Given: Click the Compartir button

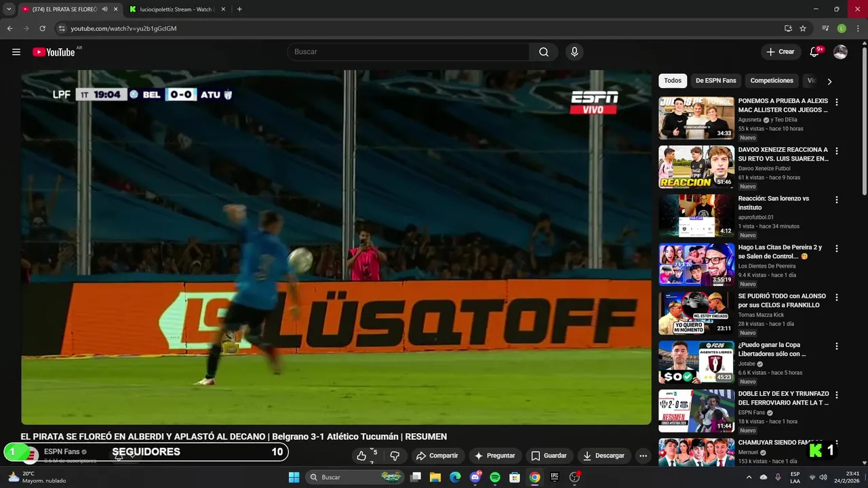Looking at the screenshot, I should coord(437,455).
